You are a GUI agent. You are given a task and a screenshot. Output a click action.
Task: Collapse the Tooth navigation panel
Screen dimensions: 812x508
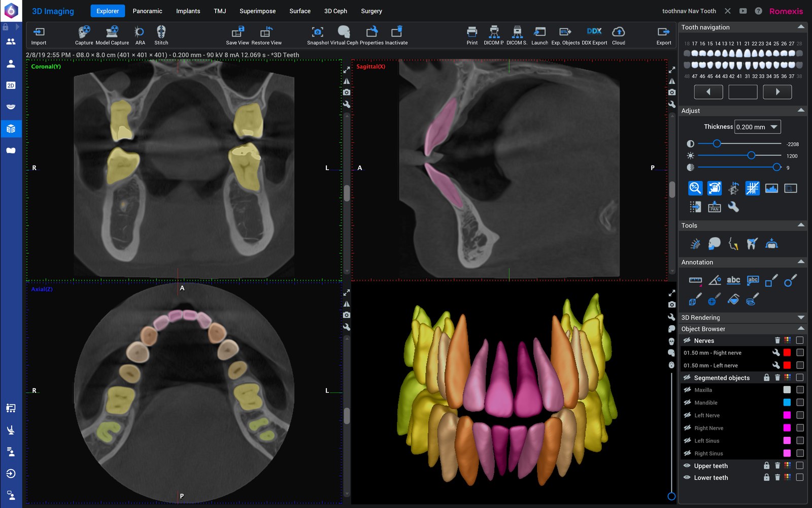pos(801,27)
